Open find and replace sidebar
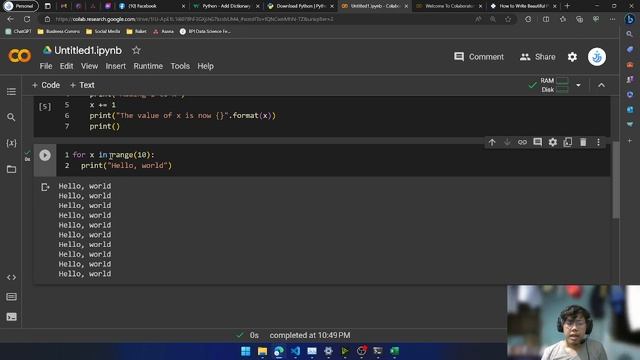 (11, 117)
